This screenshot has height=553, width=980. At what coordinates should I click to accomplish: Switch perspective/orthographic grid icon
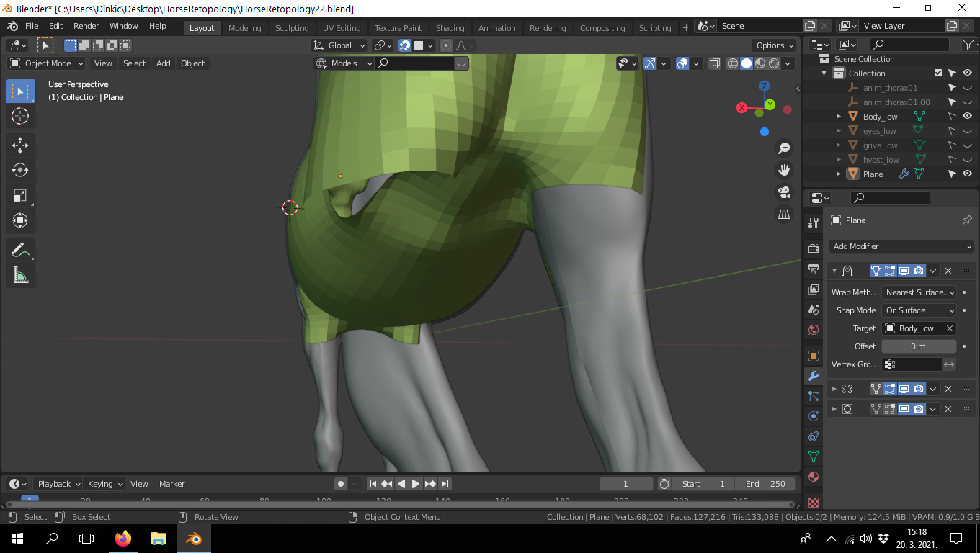coord(784,214)
